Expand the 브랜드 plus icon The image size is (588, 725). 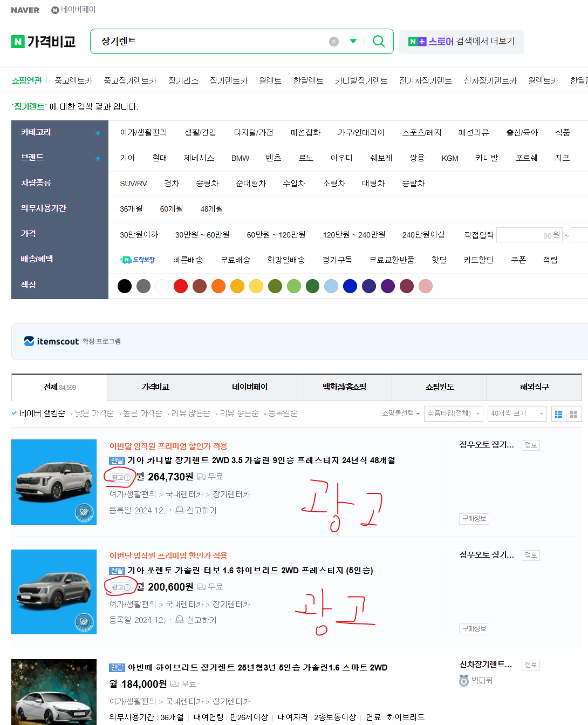click(98, 158)
